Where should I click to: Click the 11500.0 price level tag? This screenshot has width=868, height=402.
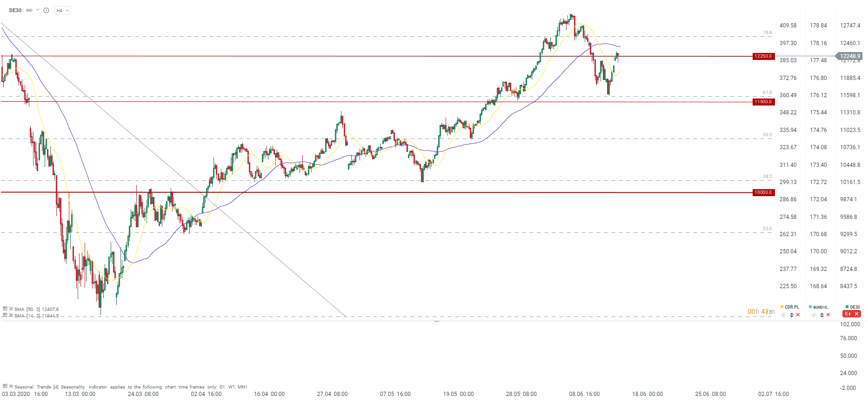[763, 102]
